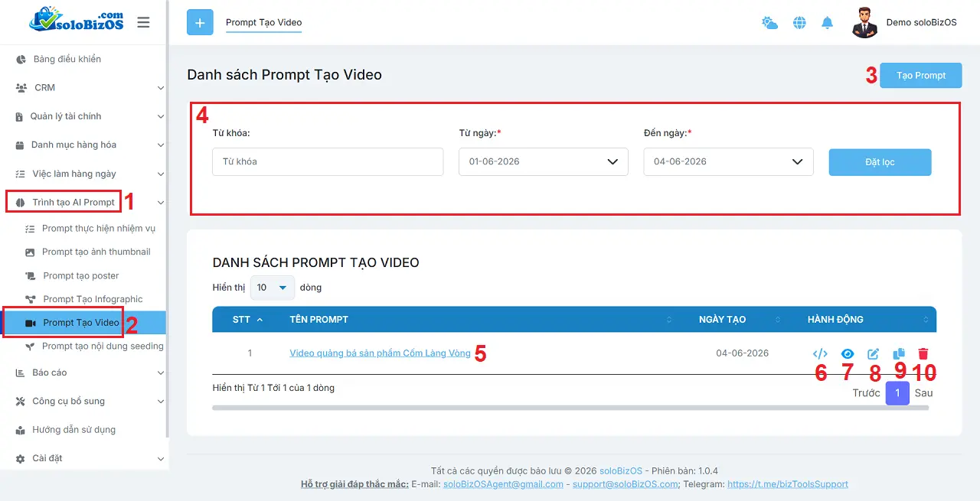Toggle the hamburger sidebar menu icon
Screen dimensions: 980x501
(x=143, y=22)
